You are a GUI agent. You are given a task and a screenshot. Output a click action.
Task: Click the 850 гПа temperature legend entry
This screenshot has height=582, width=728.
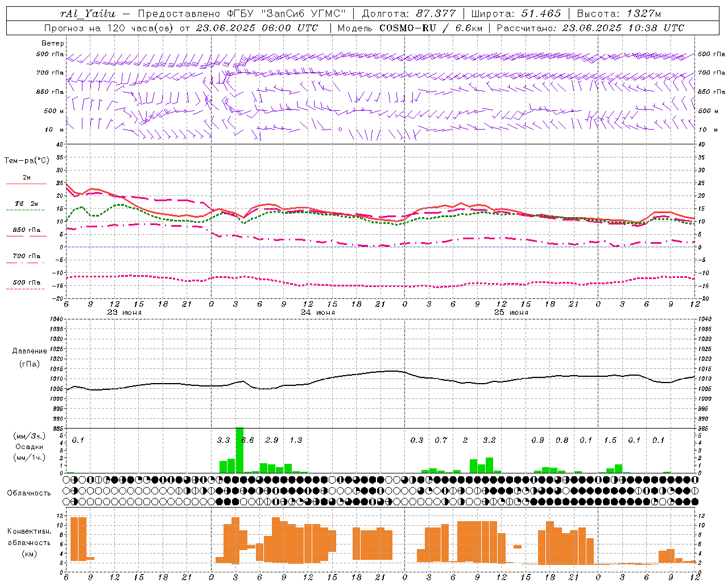tap(27, 230)
